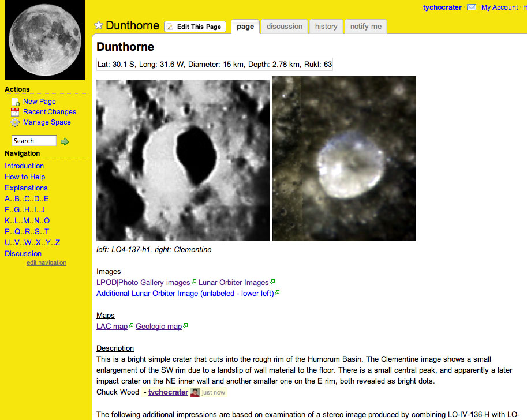Click tychocrater's avatar picture in the signature
The width and height of the screenshot is (527, 420).
(195, 392)
